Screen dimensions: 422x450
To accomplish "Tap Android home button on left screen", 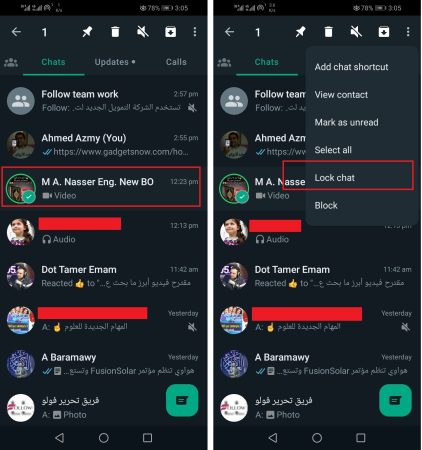I will (104, 438).
